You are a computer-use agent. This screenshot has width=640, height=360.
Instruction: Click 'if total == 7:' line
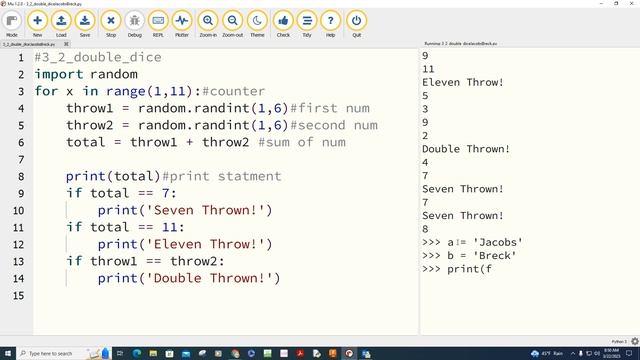(121, 193)
